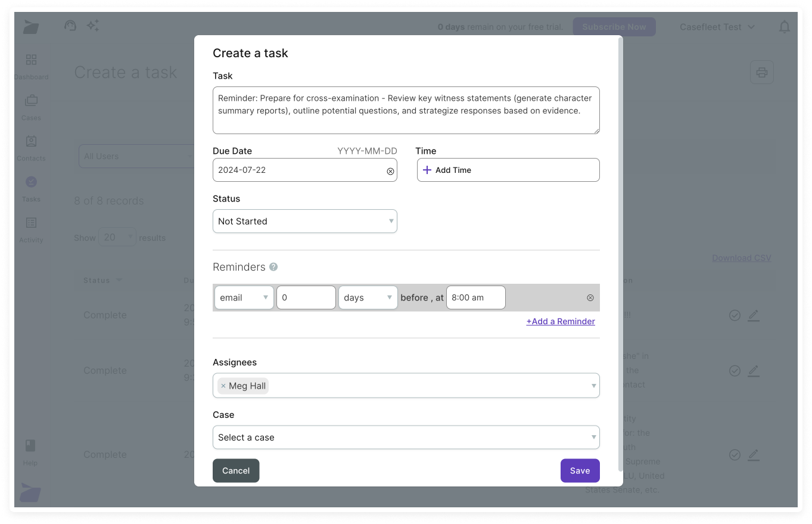Click the Add a Reminder link
Screen dimensions: 812x524
click(x=560, y=321)
